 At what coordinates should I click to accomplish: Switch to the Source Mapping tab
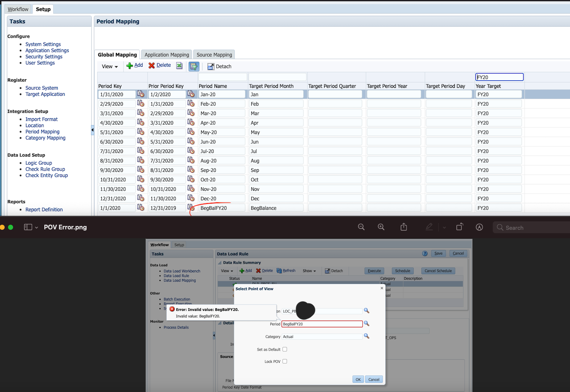coord(214,54)
